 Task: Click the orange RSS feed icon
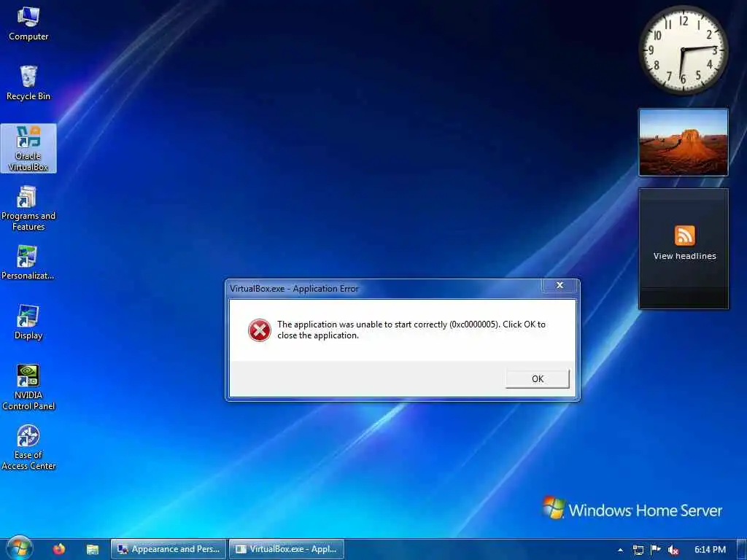[684, 236]
